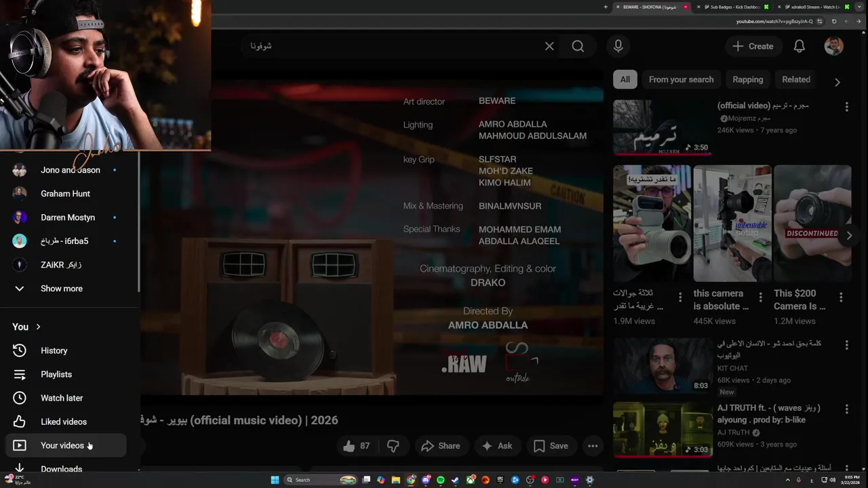Click the Ask button
Viewport: 868px width, 488px height.
coord(496,446)
